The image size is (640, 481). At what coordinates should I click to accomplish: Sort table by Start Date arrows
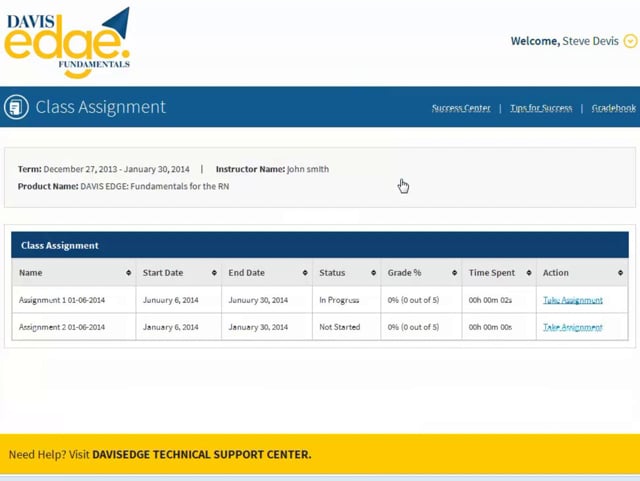point(214,273)
